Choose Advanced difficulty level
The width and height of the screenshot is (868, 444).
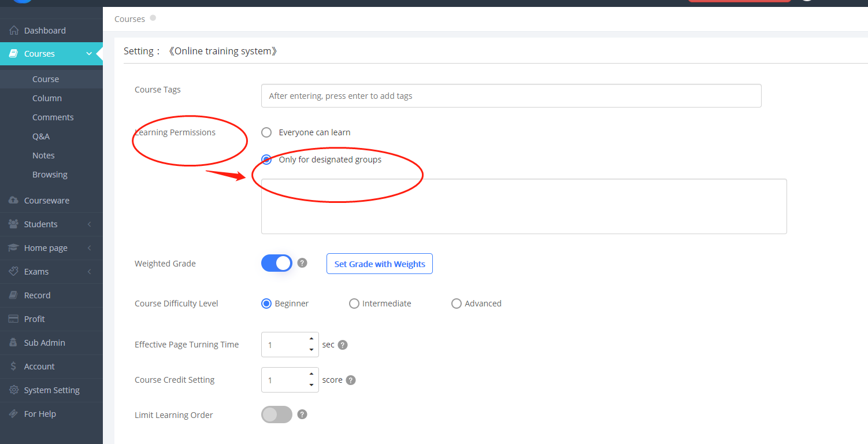coord(457,304)
